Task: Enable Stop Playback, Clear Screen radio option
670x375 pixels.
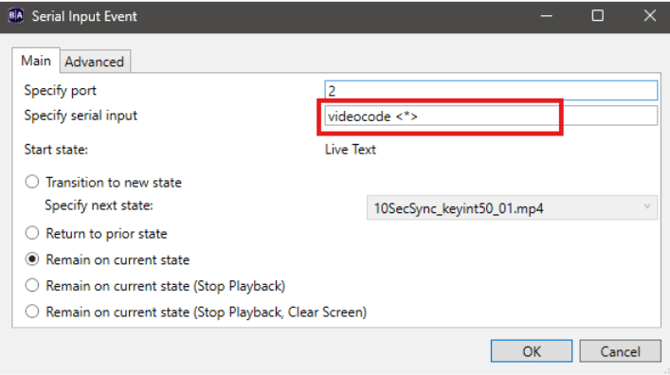Action: click(x=32, y=311)
